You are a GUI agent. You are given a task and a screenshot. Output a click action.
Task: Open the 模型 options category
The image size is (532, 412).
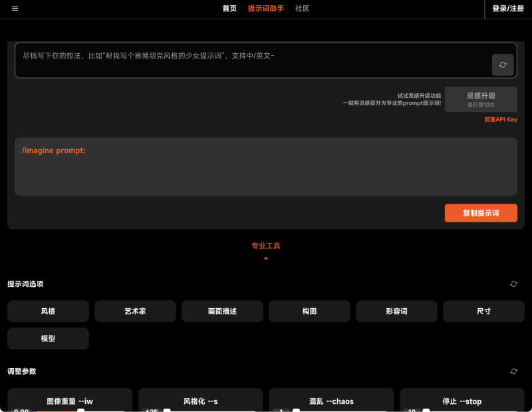click(x=48, y=339)
